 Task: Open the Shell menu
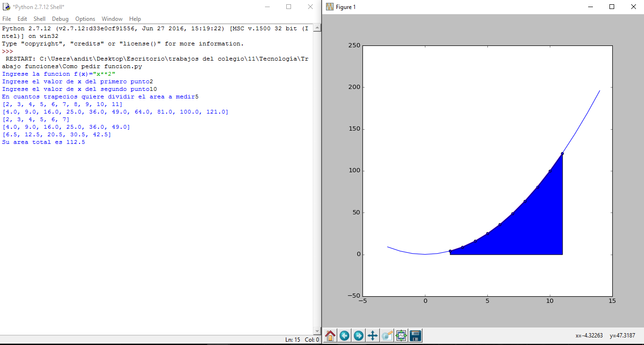pos(39,19)
